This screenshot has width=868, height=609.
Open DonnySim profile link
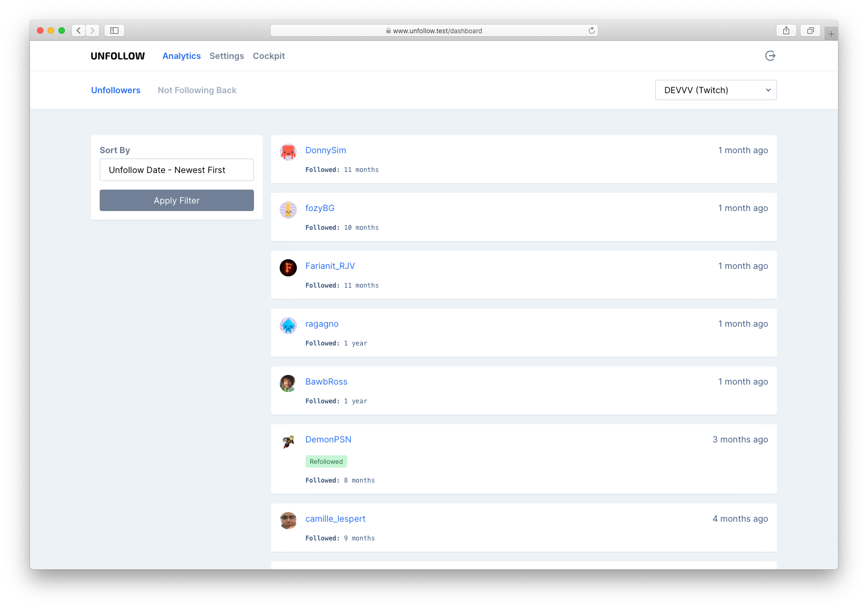tap(326, 150)
